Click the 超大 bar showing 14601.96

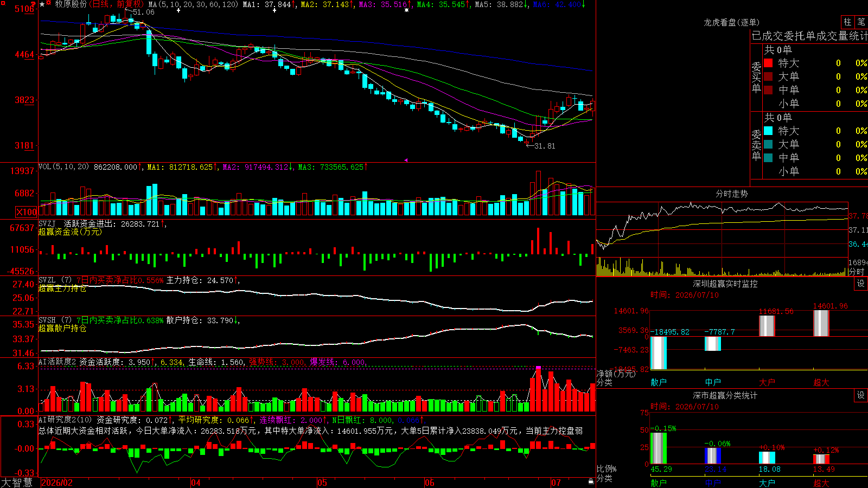(x=821, y=323)
